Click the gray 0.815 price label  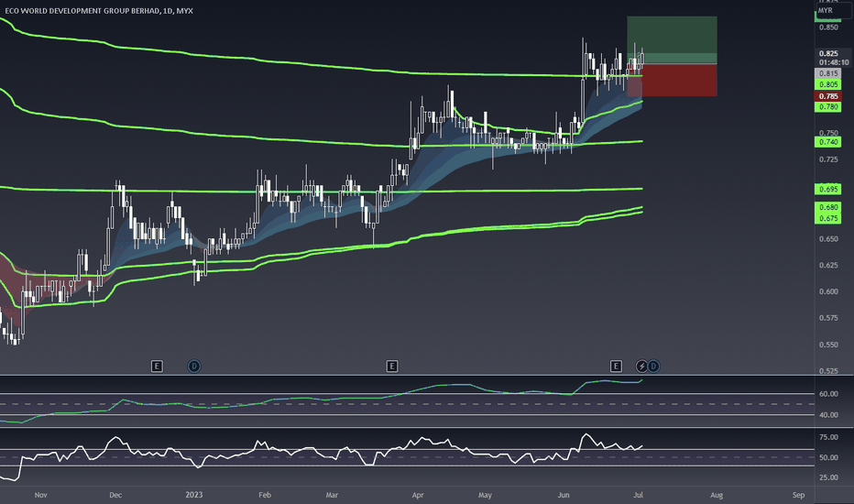pyautogui.click(x=828, y=73)
